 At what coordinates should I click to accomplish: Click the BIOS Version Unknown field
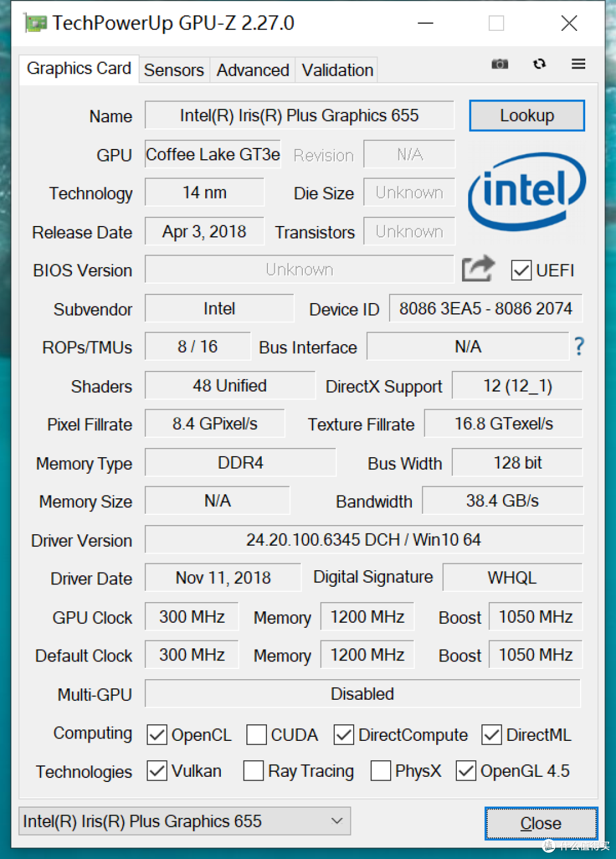[x=299, y=269]
